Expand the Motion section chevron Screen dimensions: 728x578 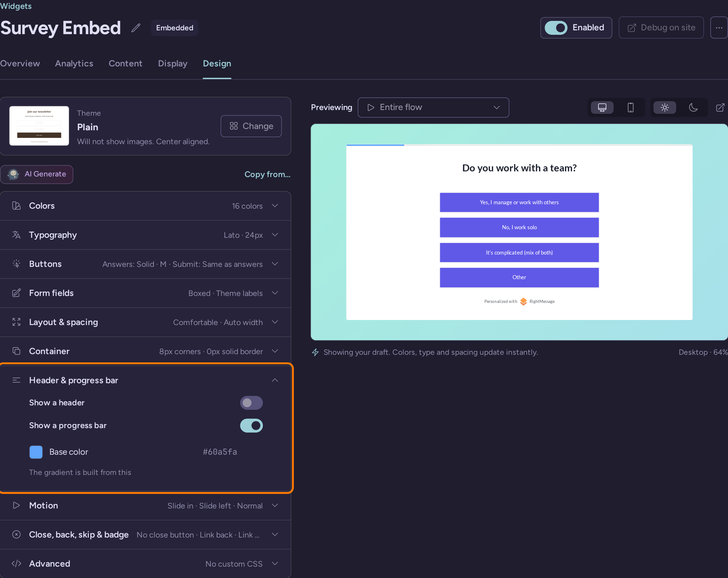[275, 505]
